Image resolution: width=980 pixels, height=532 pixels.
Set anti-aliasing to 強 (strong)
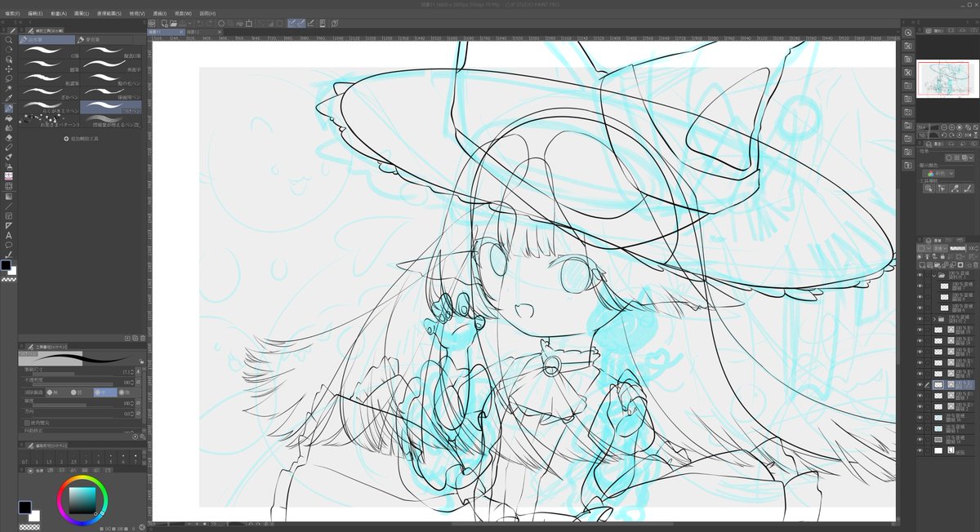pyautogui.click(x=125, y=392)
